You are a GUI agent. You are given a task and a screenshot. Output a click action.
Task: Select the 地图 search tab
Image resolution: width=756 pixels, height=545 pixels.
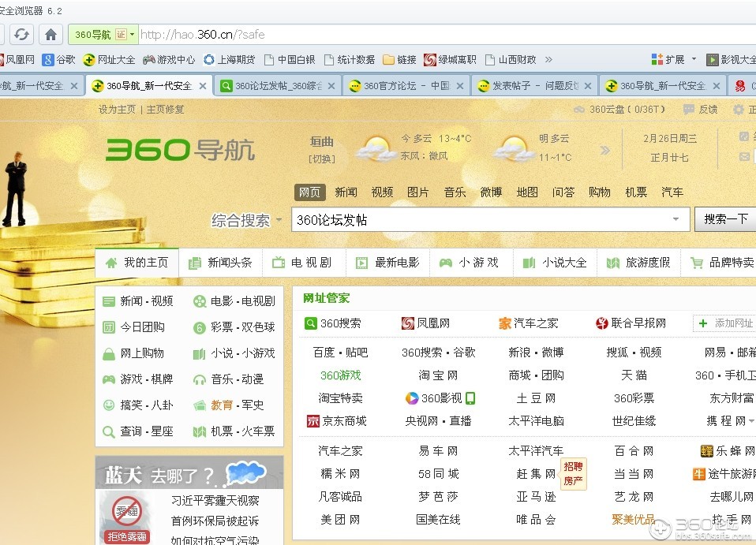click(527, 192)
